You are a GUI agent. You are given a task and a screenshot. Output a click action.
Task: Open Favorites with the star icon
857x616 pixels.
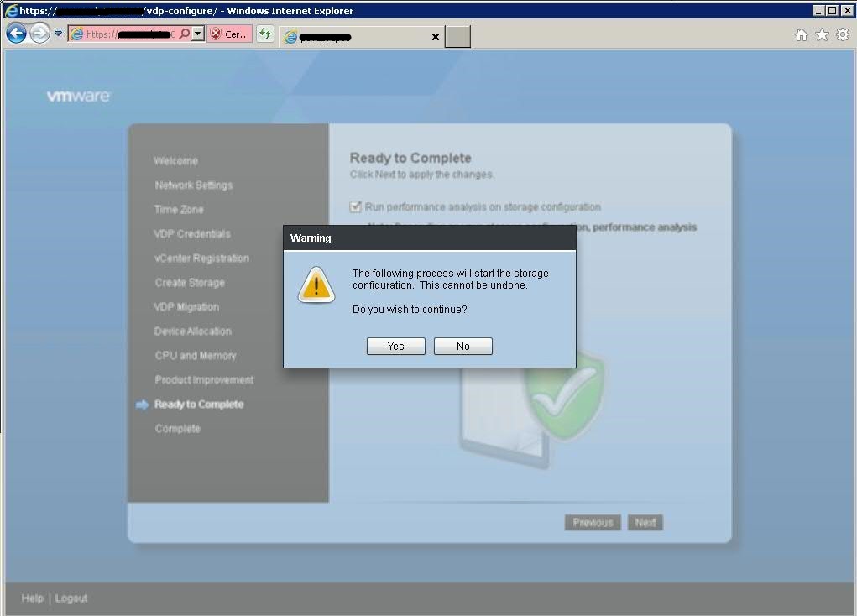pyautogui.click(x=822, y=35)
